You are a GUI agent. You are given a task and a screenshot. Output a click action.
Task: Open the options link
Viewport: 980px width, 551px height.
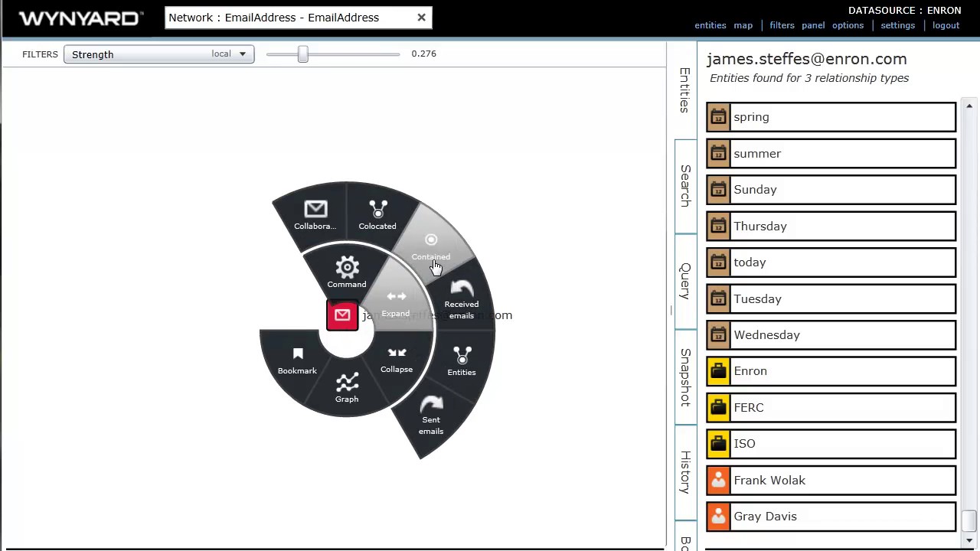click(848, 25)
